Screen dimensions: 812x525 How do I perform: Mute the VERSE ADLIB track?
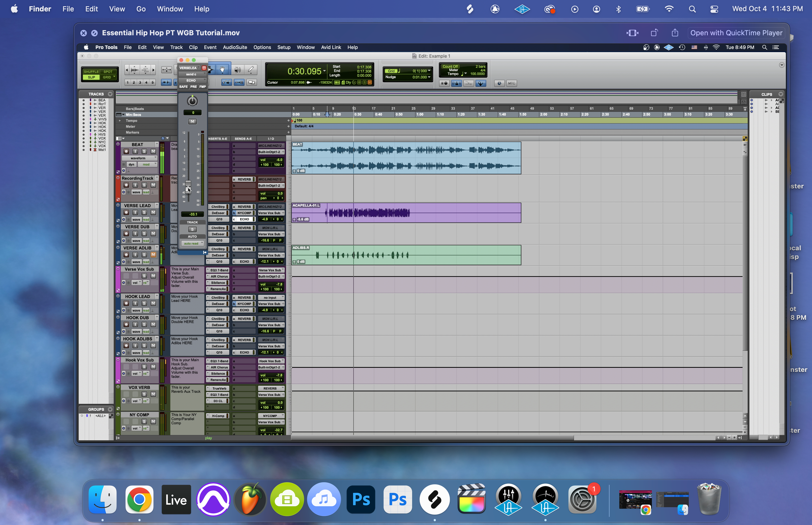(x=153, y=255)
